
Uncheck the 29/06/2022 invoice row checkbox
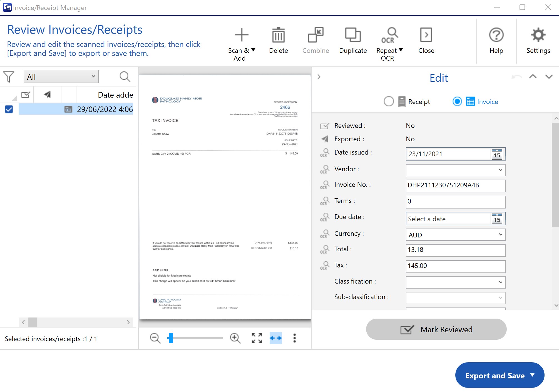click(x=9, y=109)
